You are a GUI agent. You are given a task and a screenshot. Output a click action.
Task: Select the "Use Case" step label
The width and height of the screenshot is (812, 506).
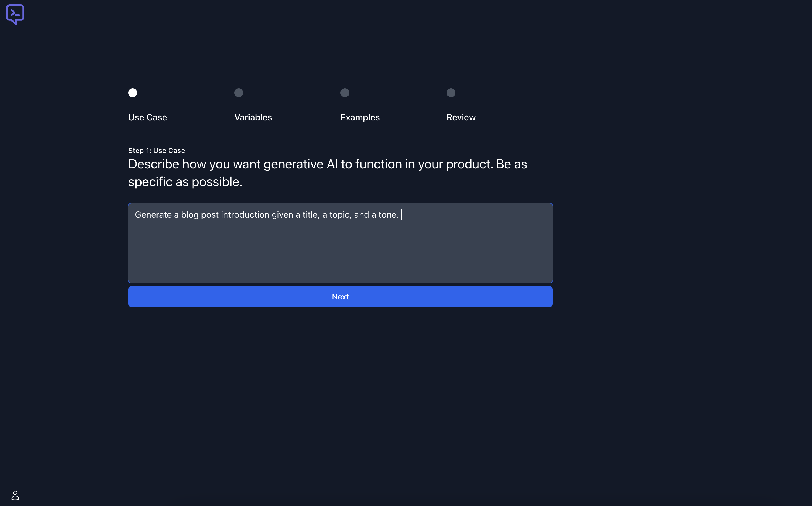click(147, 117)
